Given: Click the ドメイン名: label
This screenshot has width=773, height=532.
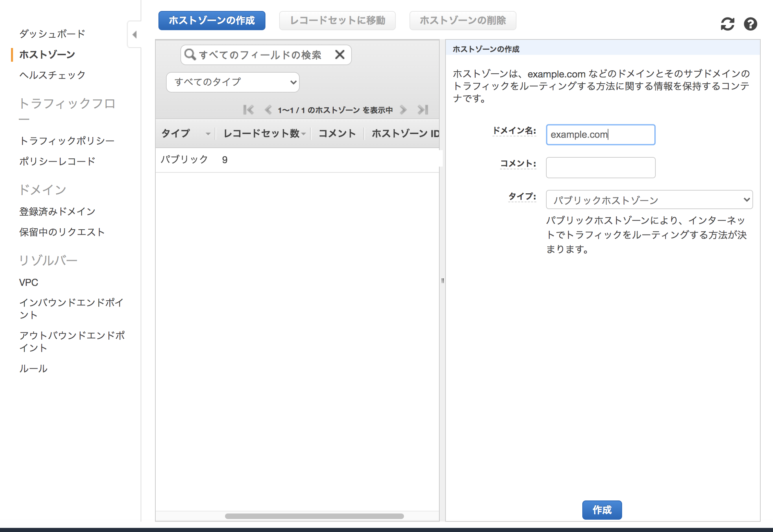Looking at the screenshot, I should (x=514, y=131).
